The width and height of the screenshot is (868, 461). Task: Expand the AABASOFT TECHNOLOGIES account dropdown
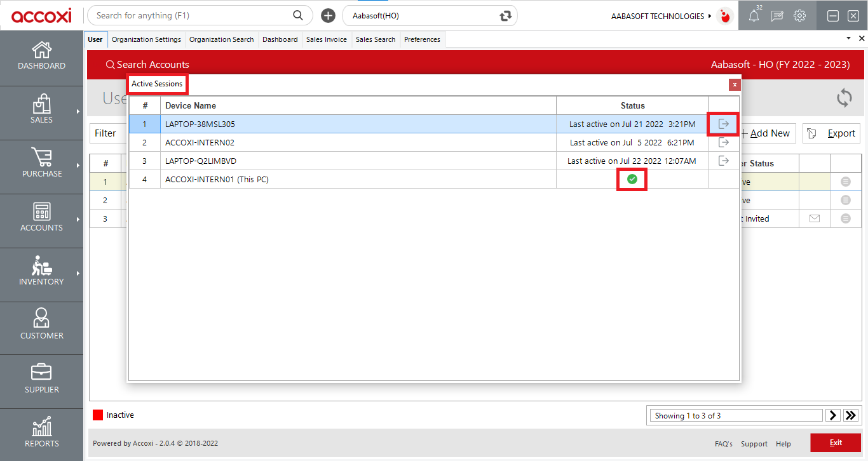click(x=710, y=16)
